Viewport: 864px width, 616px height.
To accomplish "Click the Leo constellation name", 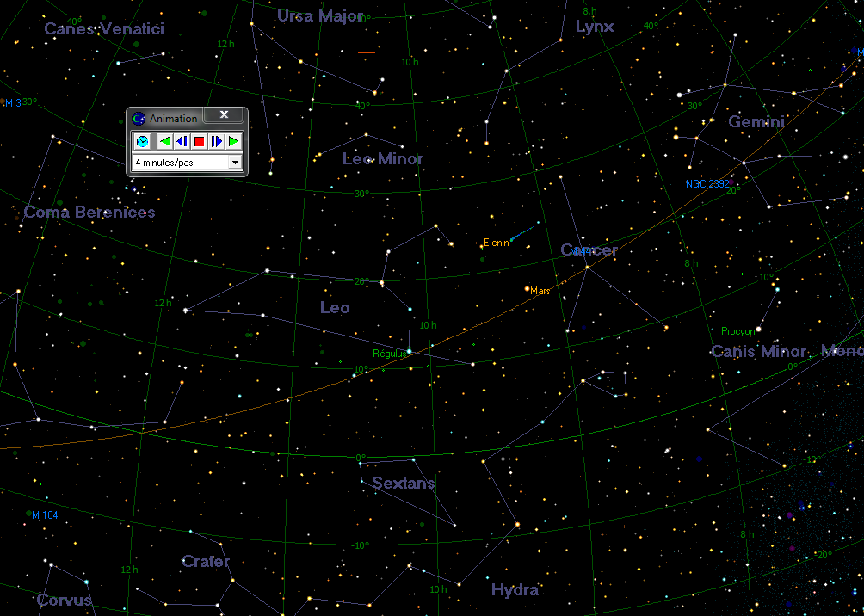I will (x=335, y=308).
